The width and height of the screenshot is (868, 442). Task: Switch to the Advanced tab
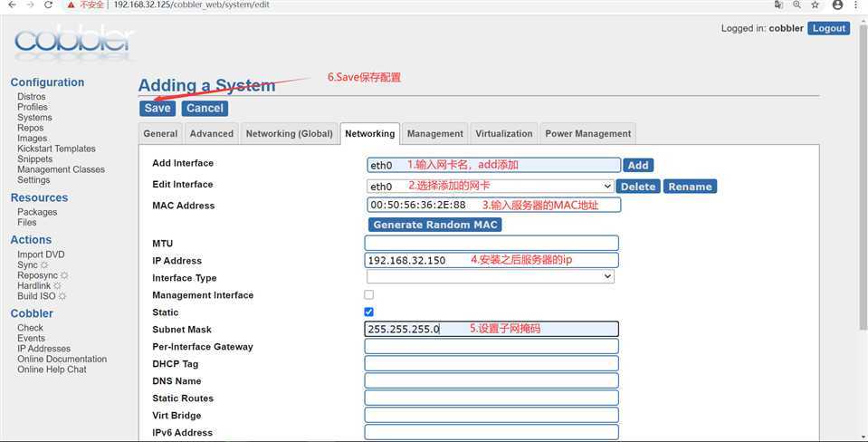coord(212,133)
